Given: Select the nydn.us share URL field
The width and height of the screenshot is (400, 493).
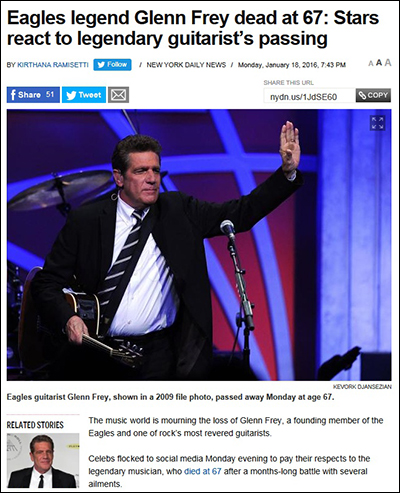Looking at the screenshot, I should coord(309,96).
